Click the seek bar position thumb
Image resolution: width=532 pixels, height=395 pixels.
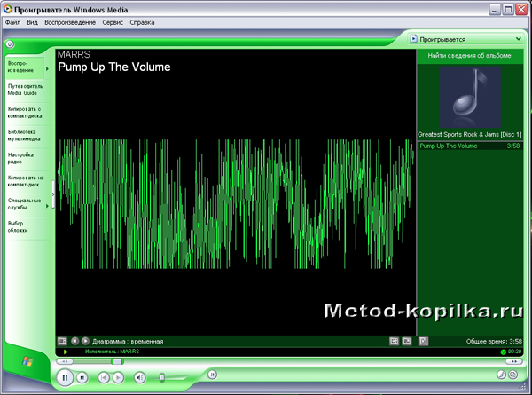click(117, 362)
